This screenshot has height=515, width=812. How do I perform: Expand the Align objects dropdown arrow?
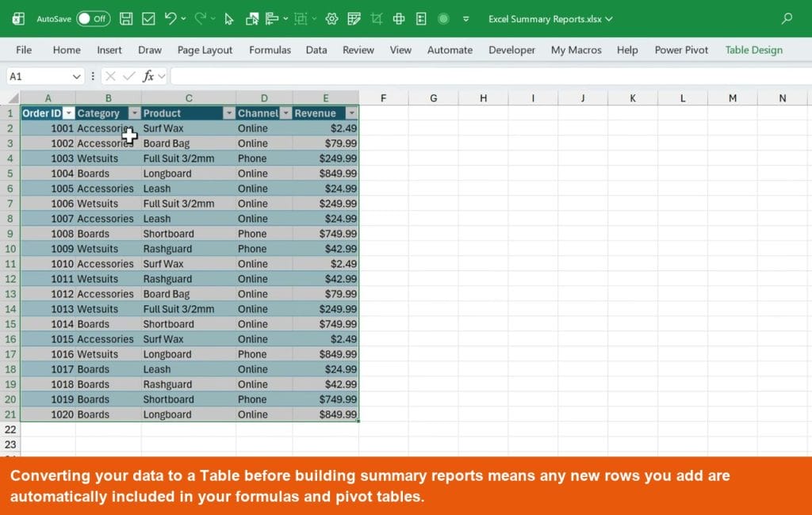tap(285, 19)
